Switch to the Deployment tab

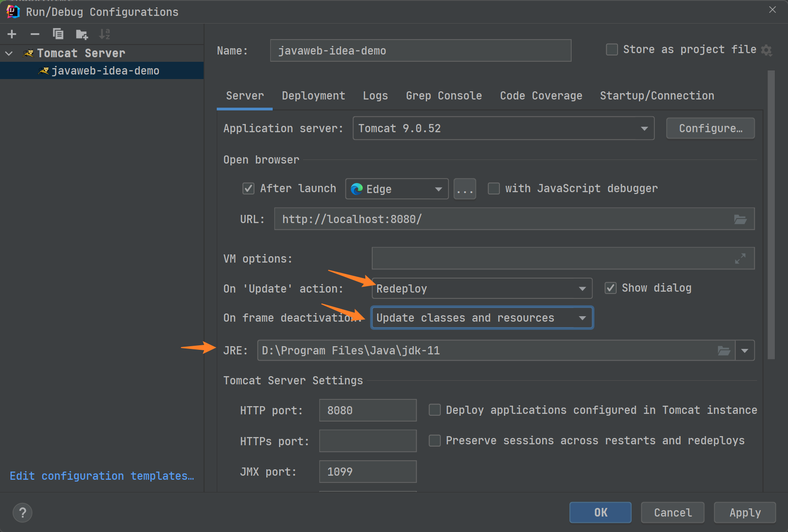pos(313,96)
